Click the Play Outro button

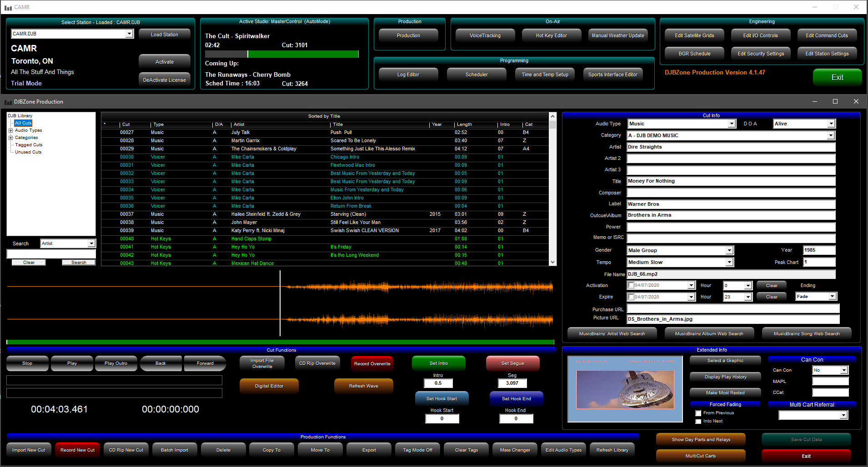[x=116, y=363]
